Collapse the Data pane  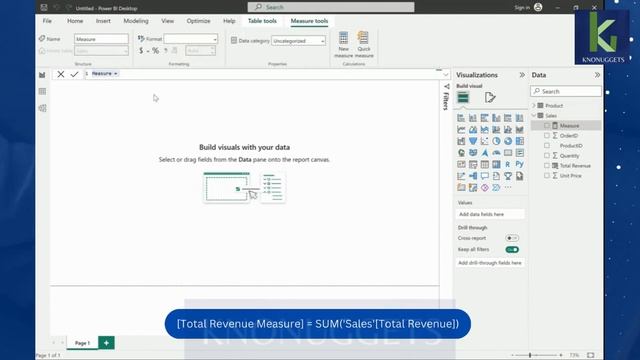[x=597, y=75]
